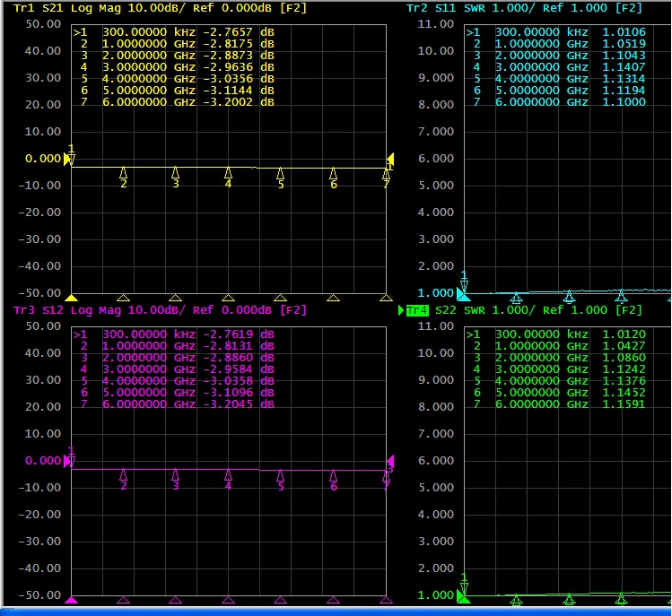Image resolution: width=672 pixels, height=616 pixels.
Task: Click the solid magenta start triangle on the Tr3 bottom axis
Action: tap(71, 600)
